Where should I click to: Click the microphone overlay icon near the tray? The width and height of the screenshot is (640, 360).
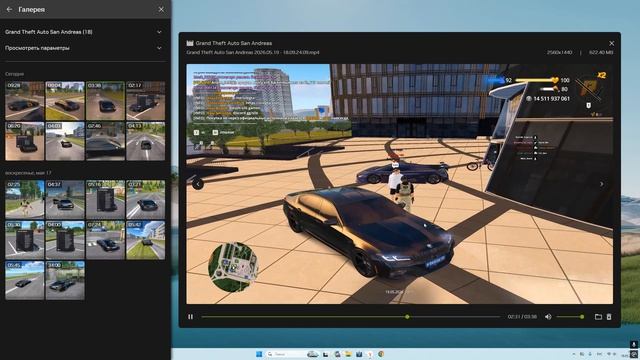633,345
